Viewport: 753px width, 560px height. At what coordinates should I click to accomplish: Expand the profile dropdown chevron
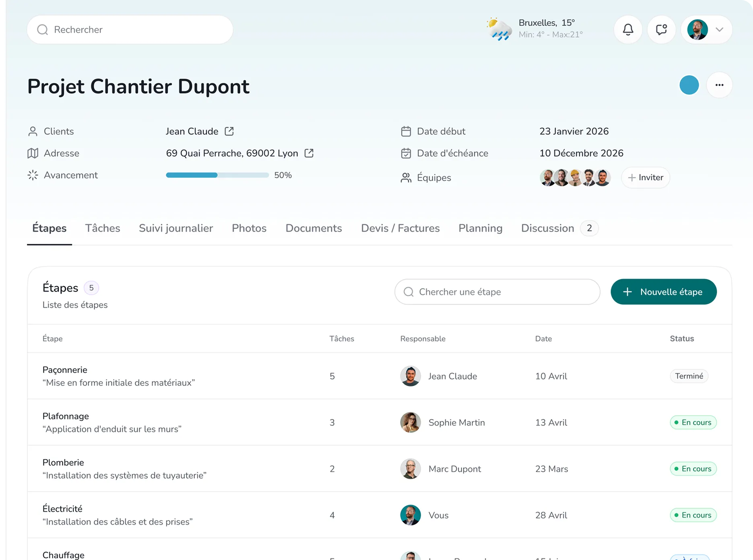(720, 29)
